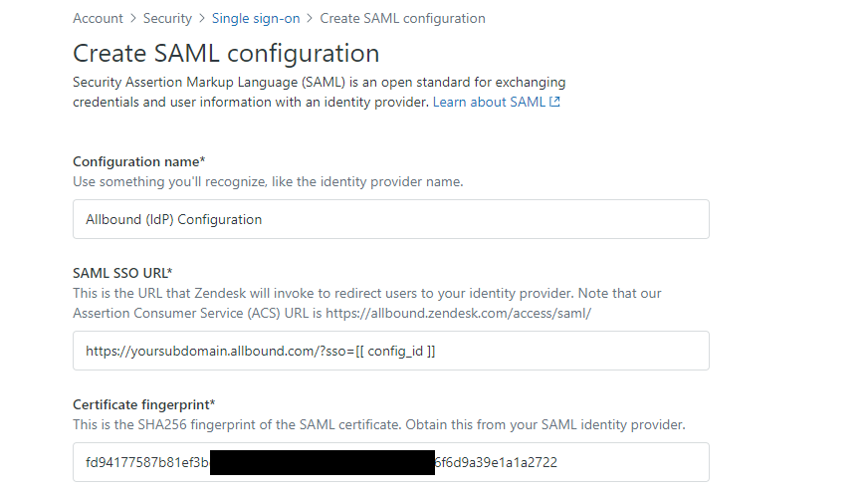Click the Configuration name label

(139, 161)
